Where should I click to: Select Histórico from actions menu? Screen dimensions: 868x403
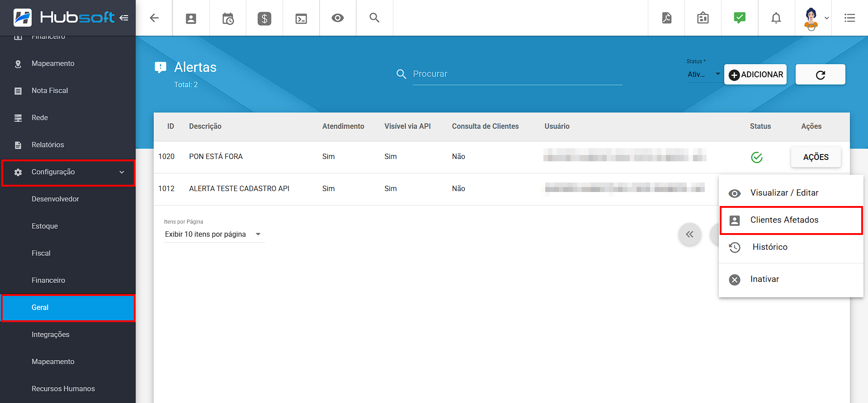coord(791,247)
